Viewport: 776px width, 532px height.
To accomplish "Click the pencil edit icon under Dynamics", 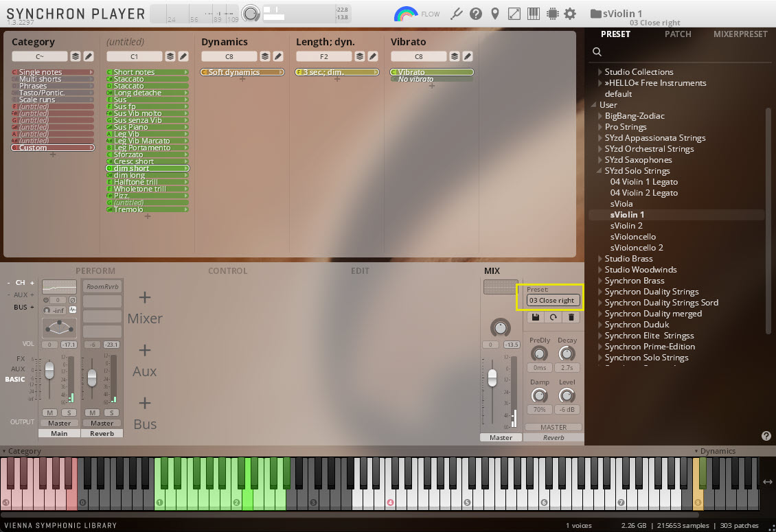I will [278, 56].
